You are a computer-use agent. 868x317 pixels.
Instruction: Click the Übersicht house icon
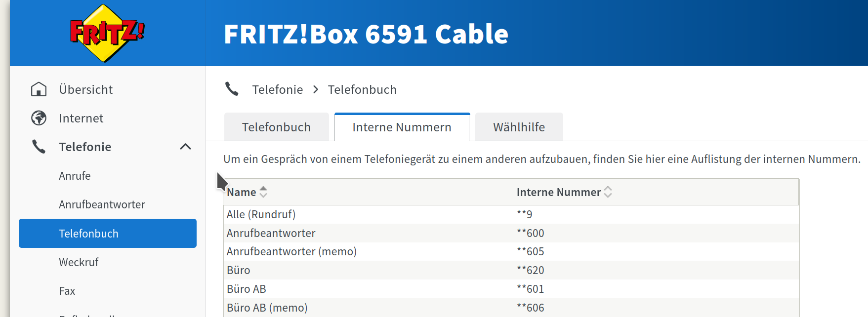click(x=39, y=89)
